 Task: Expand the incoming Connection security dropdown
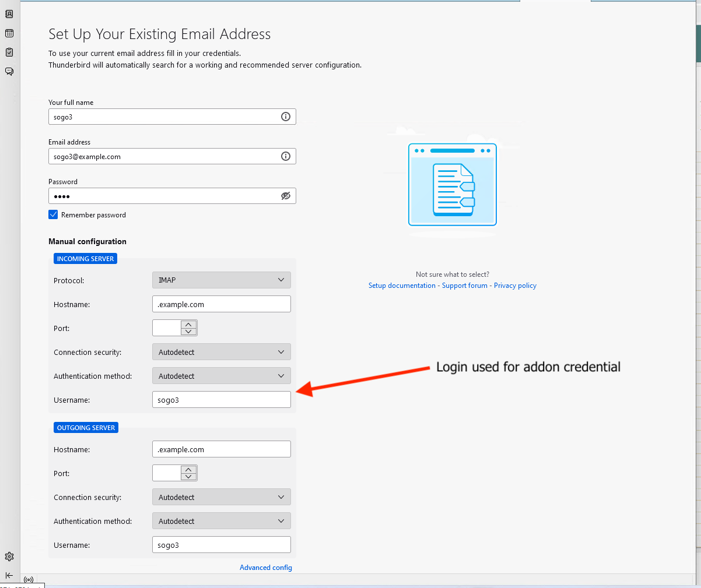tap(221, 352)
